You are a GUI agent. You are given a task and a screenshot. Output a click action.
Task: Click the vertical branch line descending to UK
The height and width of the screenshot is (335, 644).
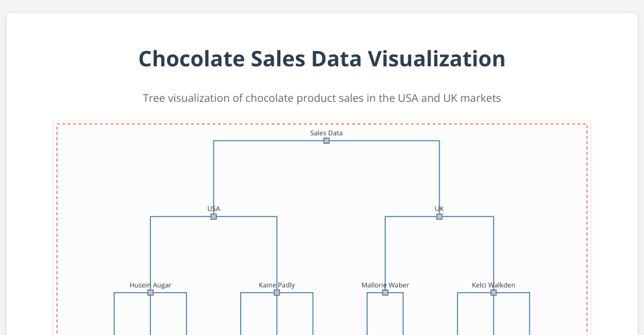click(439, 174)
